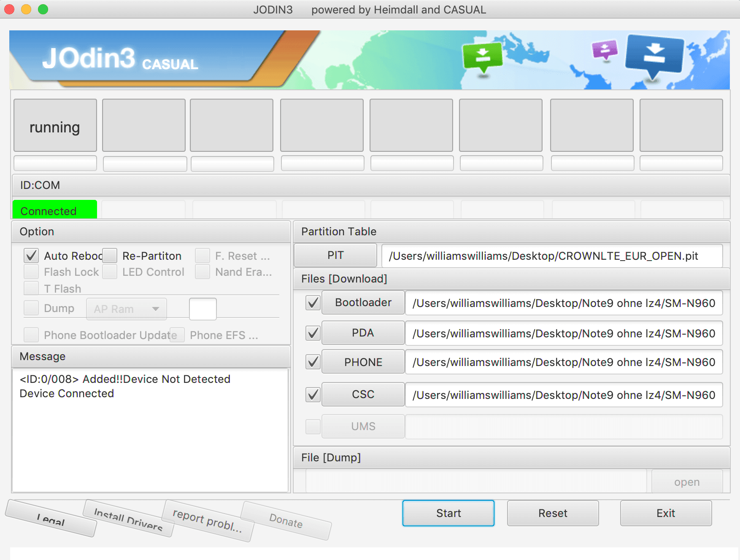Click the Start button
The height and width of the screenshot is (560, 740).
point(448,513)
